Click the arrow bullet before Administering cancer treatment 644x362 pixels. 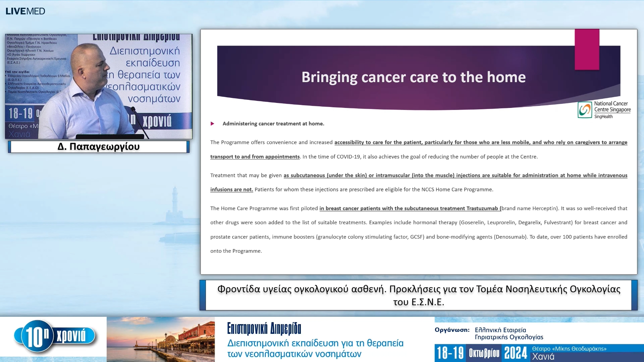click(x=212, y=124)
